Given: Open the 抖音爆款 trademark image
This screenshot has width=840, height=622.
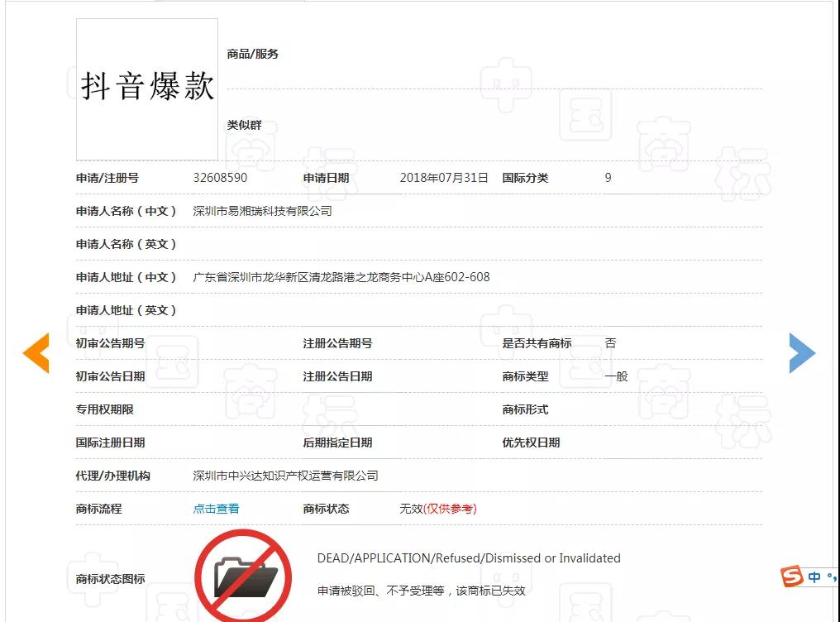Looking at the screenshot, I should coord(147,89).
